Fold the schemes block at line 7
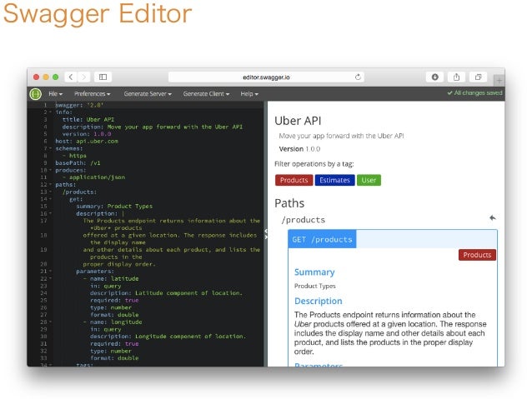 point(51,148)
